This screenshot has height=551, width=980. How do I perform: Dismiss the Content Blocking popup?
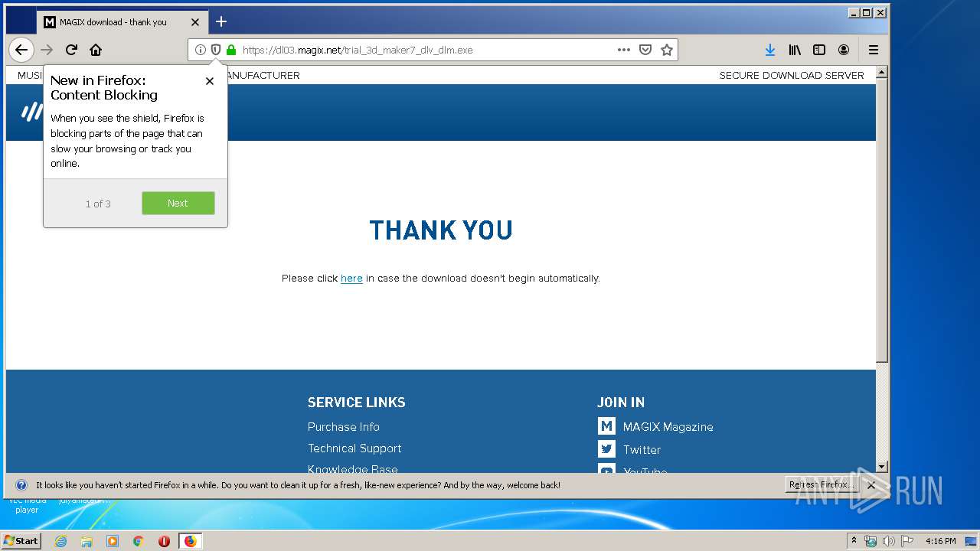click(210, 81)
